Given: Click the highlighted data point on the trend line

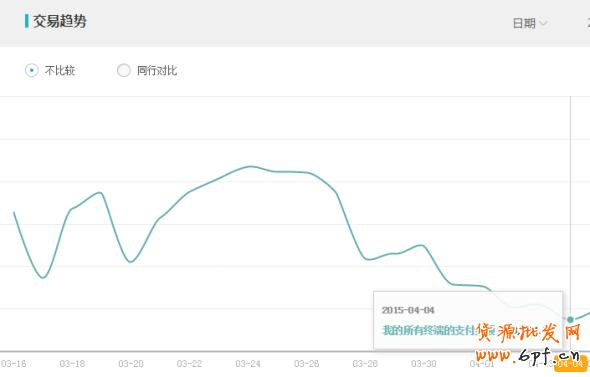Looking at the screenshot, I should (570, 319).
